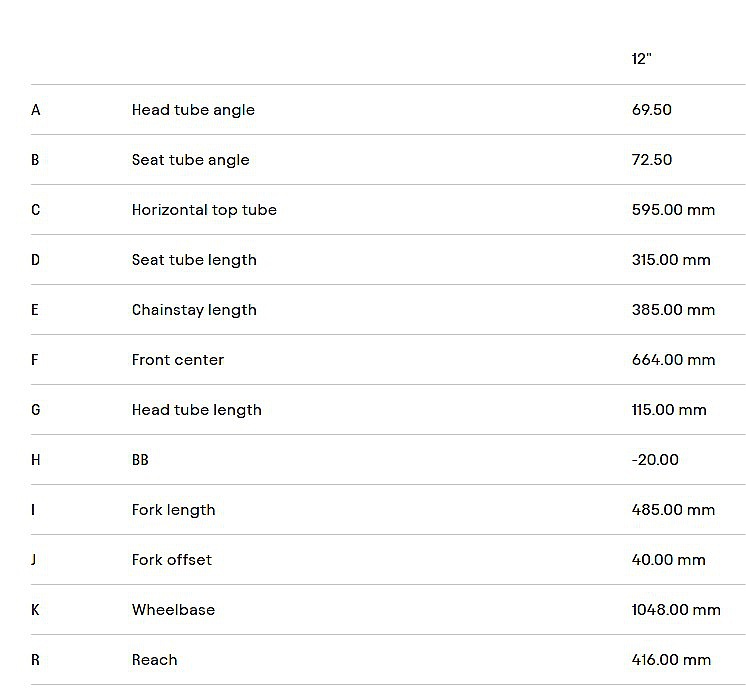The width and height of the screenshot is (746, 697).
Task: Select the Horizontal top tube label
Action: point(204,210)
